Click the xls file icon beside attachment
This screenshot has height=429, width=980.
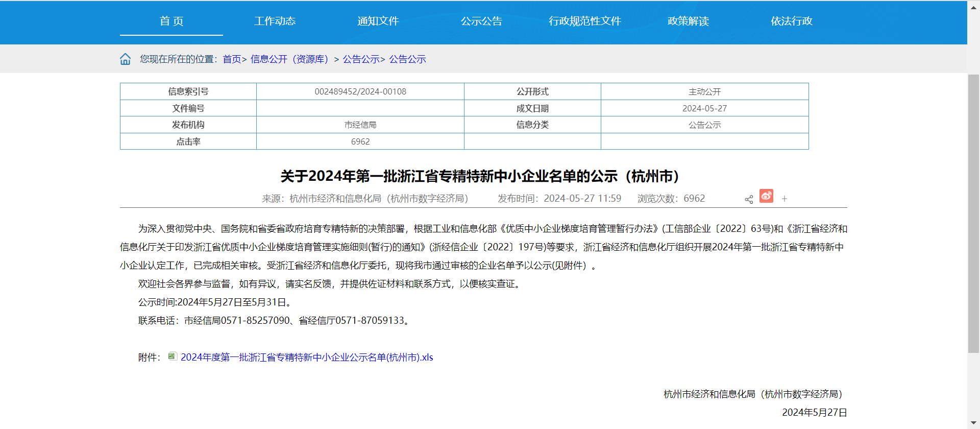click(172, 356)
